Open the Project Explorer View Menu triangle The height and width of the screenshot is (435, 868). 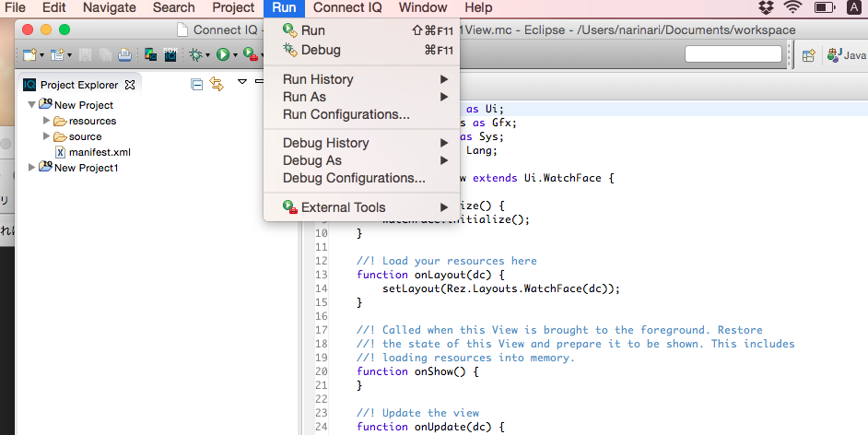(x=242, y=82)
